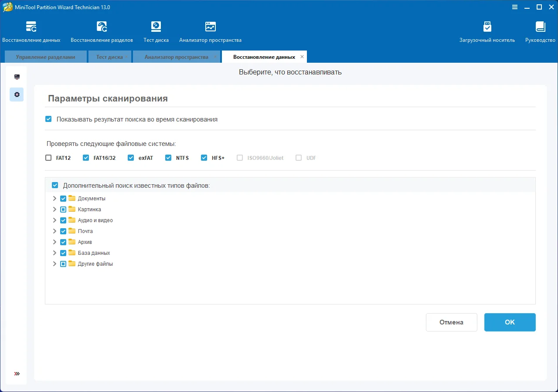The image size is (558, 392).
Task: Click the scan settings gear icon
Action: pos(17,95)
